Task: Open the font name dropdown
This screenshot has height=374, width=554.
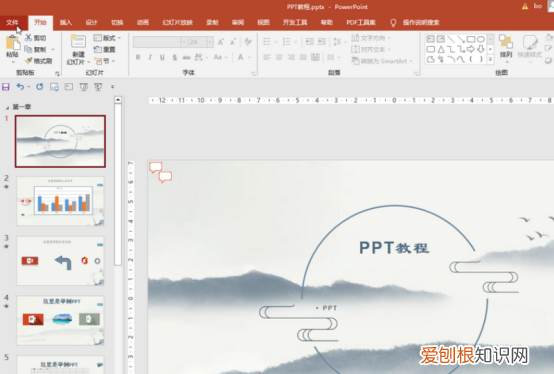Action: [x=184, y=42]
